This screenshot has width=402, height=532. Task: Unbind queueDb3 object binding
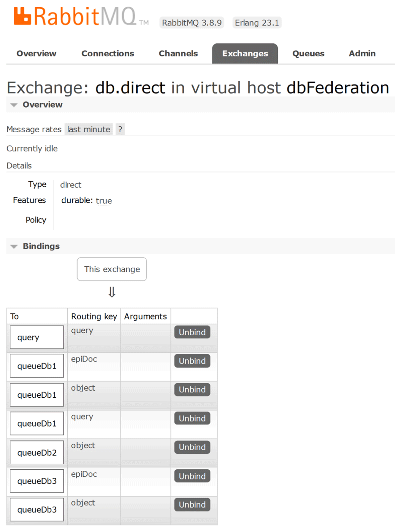coord(192,505)
